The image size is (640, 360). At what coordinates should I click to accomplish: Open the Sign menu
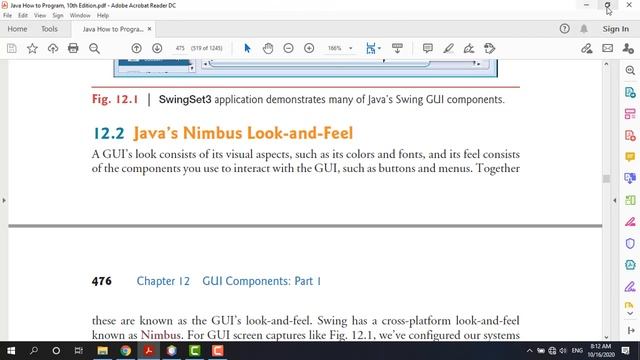click(58, 15)
